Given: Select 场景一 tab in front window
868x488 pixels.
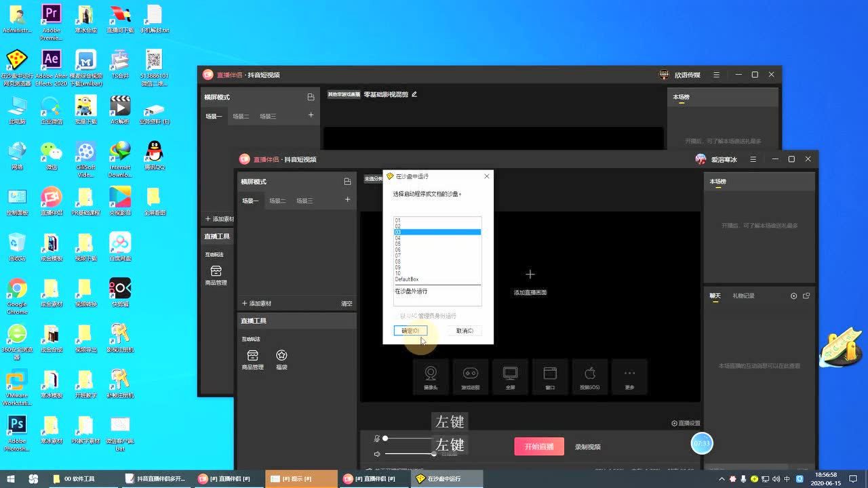Looking at the screenshot, I should (x=250, y=201).
